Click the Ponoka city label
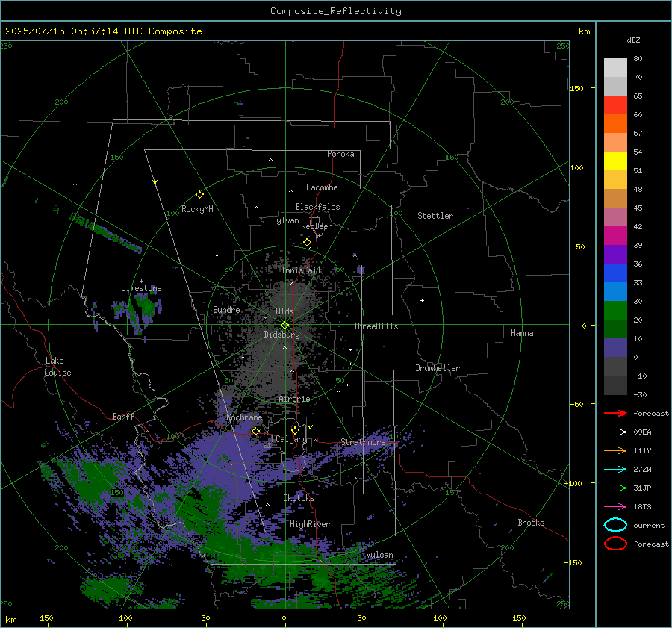 click(340, 154)
